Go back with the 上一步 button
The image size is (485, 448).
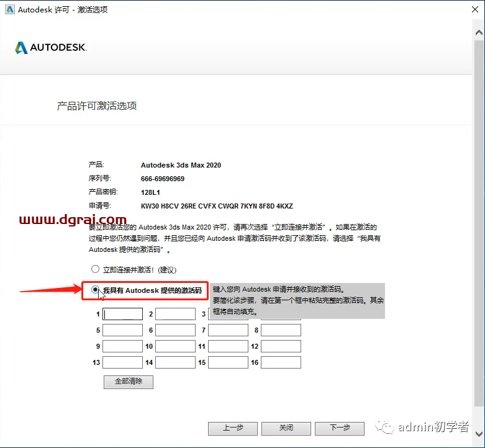pos(233,428)
